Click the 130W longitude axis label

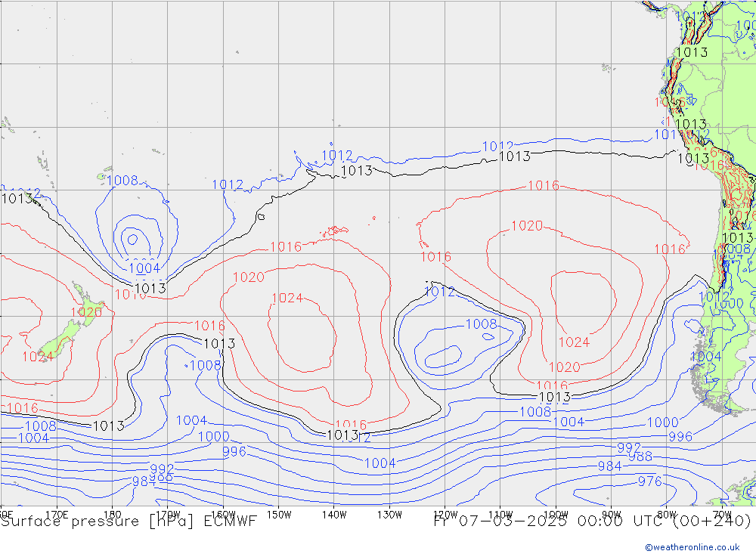389,514
